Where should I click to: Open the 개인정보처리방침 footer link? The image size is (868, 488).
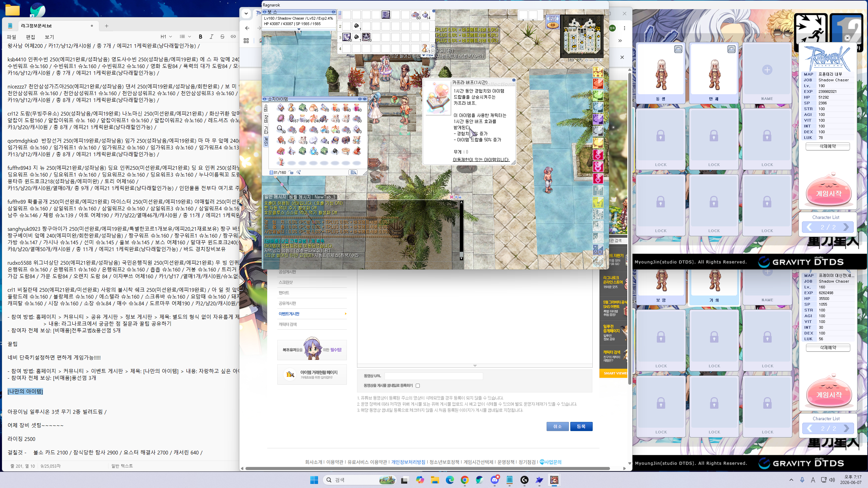(408, 462)
